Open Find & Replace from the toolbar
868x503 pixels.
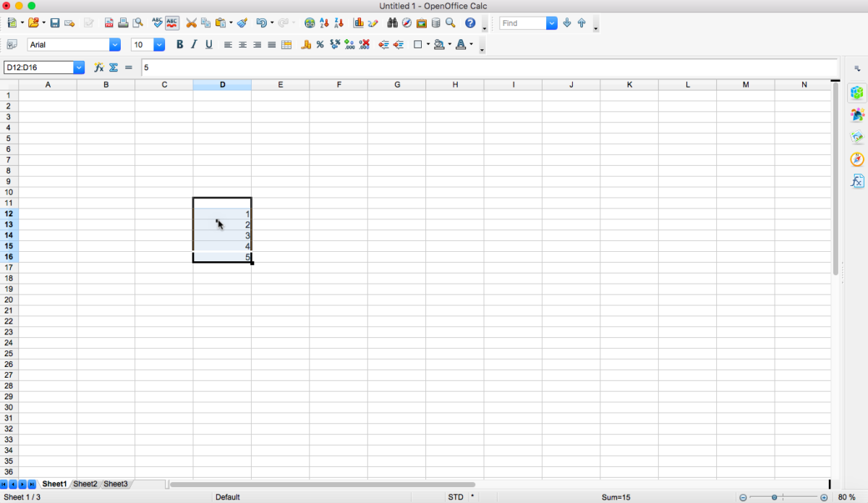pyautogui.click(x=391, y=22)
